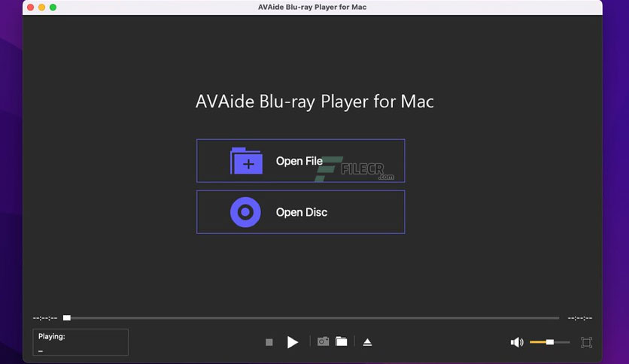Viewport: 629px width, 364px height.
Task: Close the AVAide player window
Action: point(31,8)
